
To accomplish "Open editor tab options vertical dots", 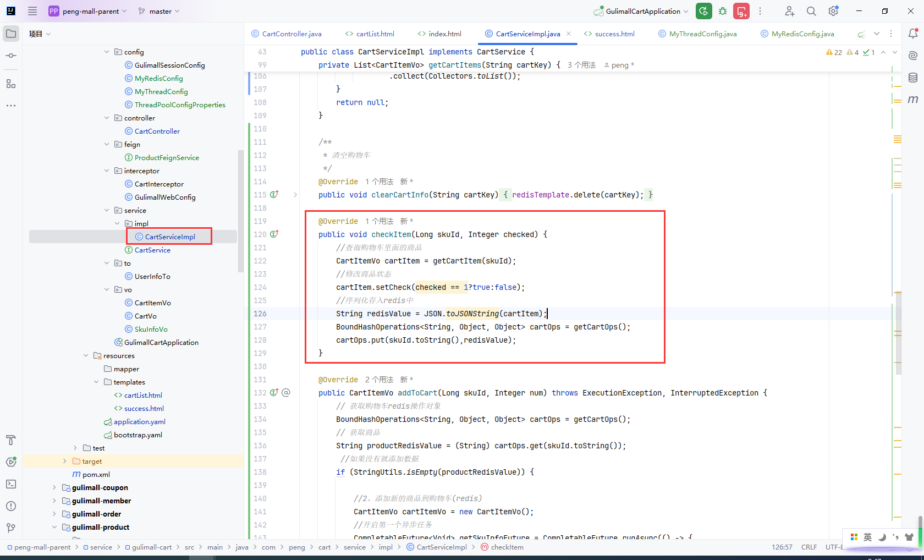I will pos(891,34).
